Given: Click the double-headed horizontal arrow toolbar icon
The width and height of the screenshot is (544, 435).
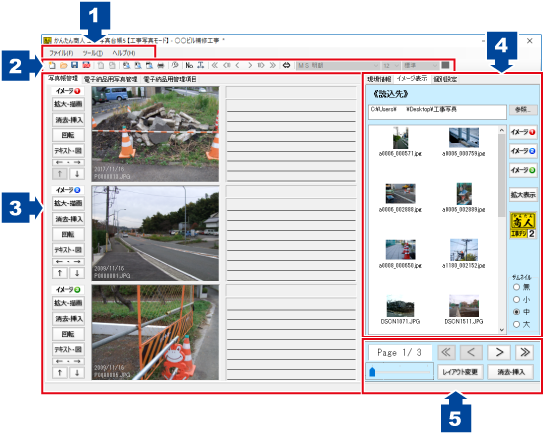Looking at the screenshot, I should coord(286,65).
